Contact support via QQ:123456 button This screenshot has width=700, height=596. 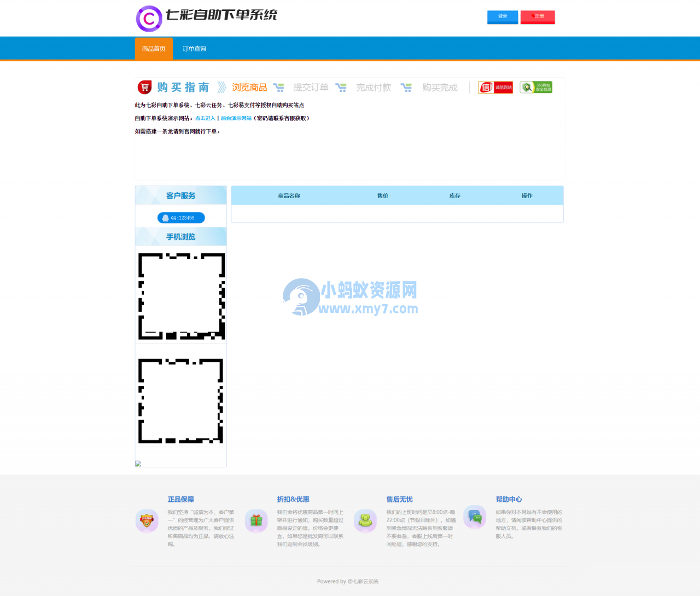(x=181, y=218)
